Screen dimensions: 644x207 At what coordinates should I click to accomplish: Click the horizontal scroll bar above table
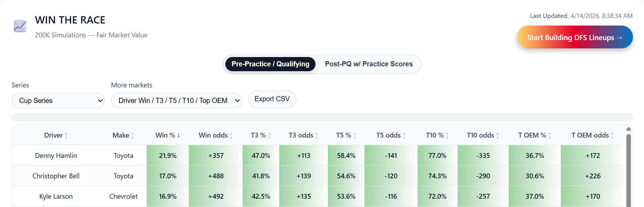(x=322, y=117)
